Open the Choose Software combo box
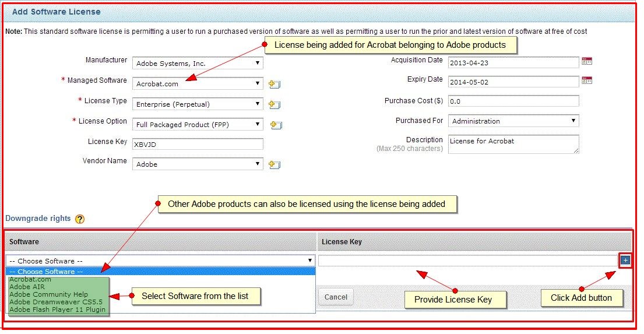 [x=161, y=261]
